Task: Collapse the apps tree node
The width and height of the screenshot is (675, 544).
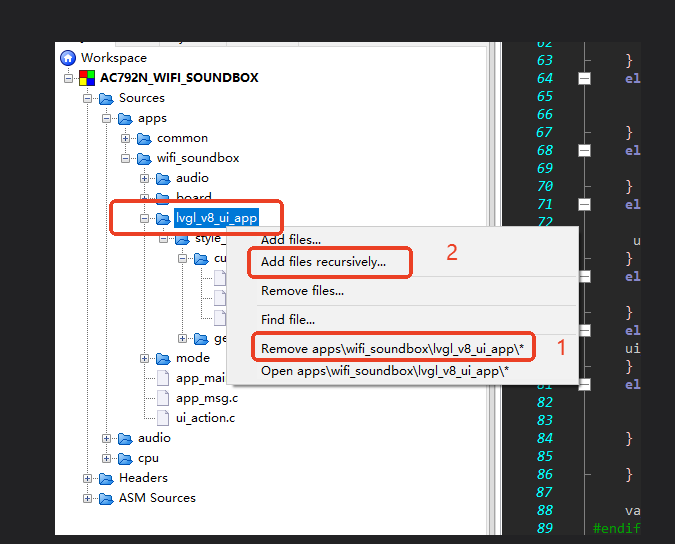Action: click(106, 118)
